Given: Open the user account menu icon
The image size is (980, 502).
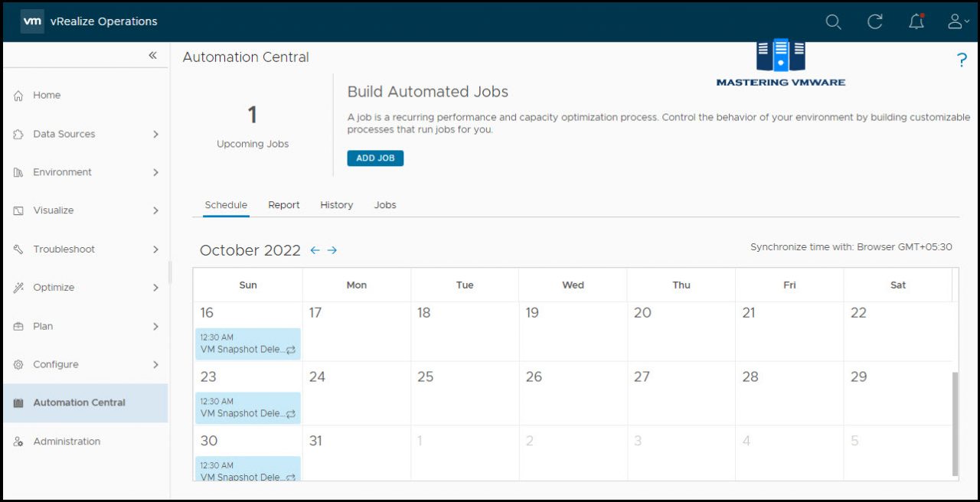Looking at the screenshot, I should (x=958, y=21).
